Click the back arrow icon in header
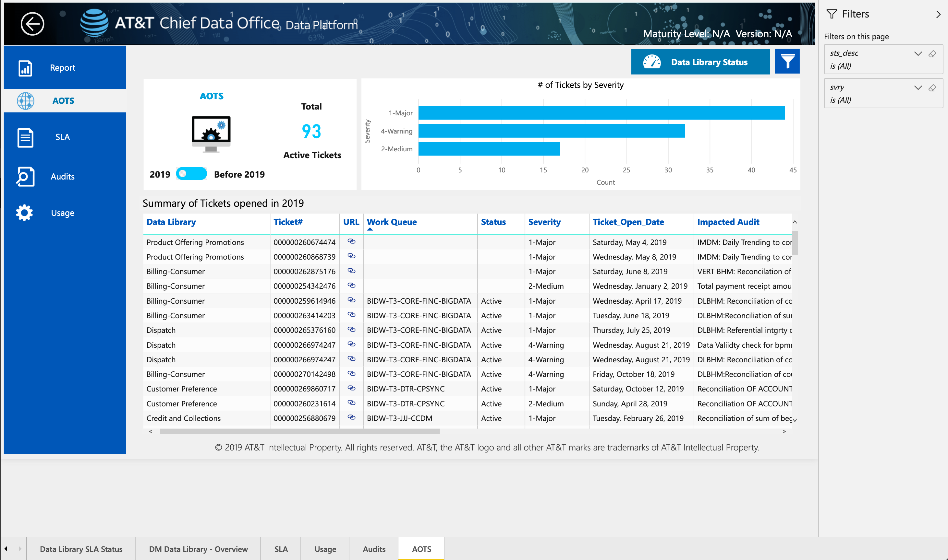This screenshot has width=948, height=560. [32, 24]
